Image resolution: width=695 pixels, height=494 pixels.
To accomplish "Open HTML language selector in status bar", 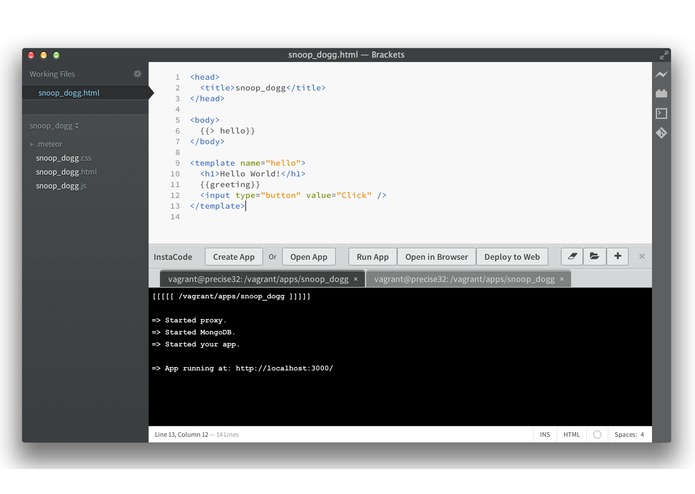I will (571, 435).
